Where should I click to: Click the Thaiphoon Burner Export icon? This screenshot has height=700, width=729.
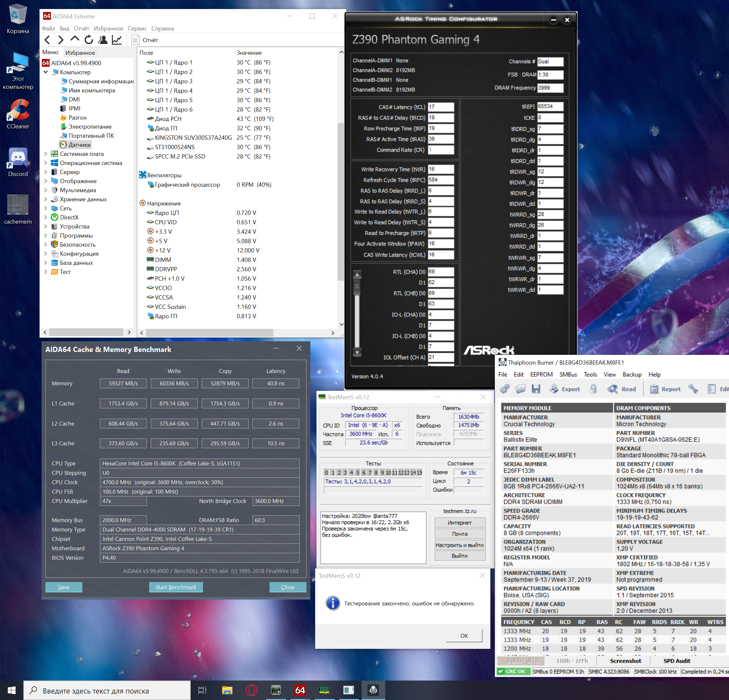click(x=554, y=389)
